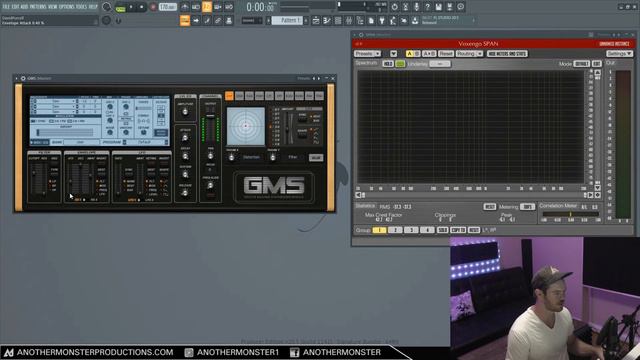Click the speech bubble icon in top toolbar
Viewport: 640px width, 360px height.
[x=460, y=7]
